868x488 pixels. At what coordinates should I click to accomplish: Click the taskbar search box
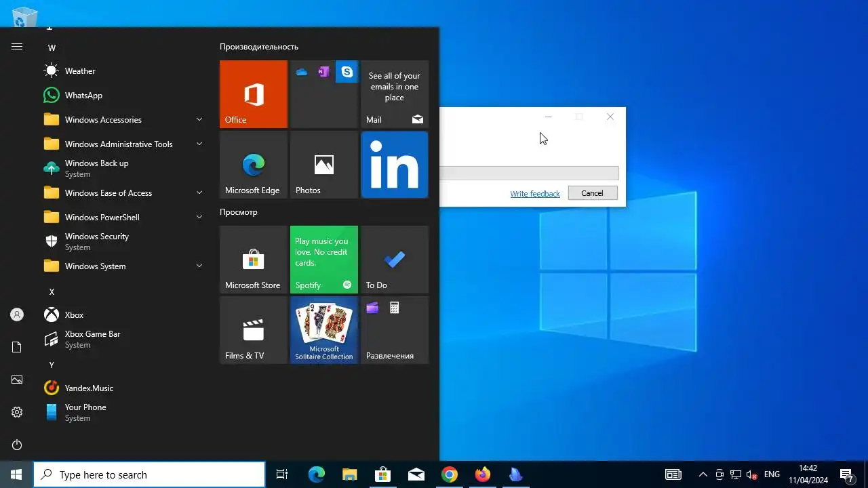tap(149, 474)
